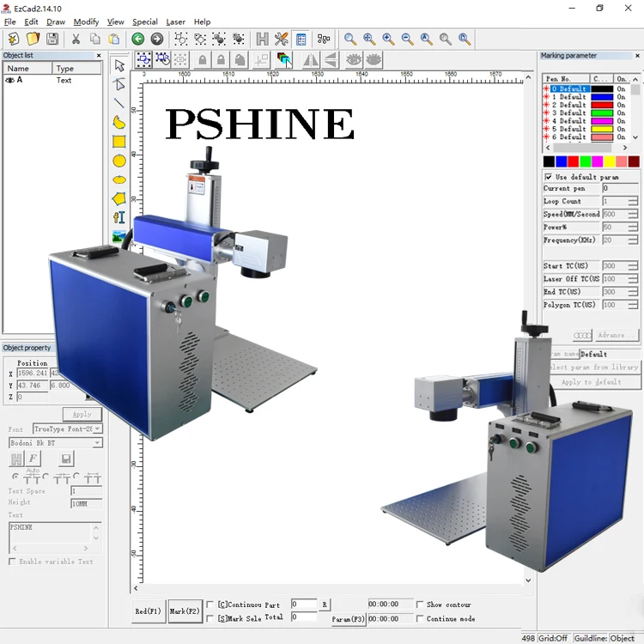Viewport: 644px width, 644px height.
Task: Open the TrueType Font type dropdown
Action: coord(97,428)
